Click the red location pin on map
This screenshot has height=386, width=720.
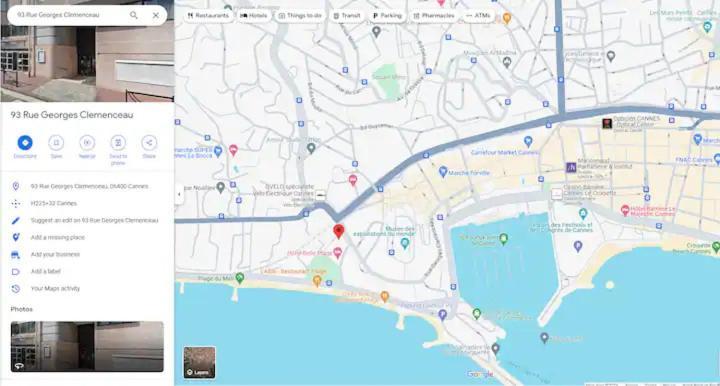tap(338, 231)
